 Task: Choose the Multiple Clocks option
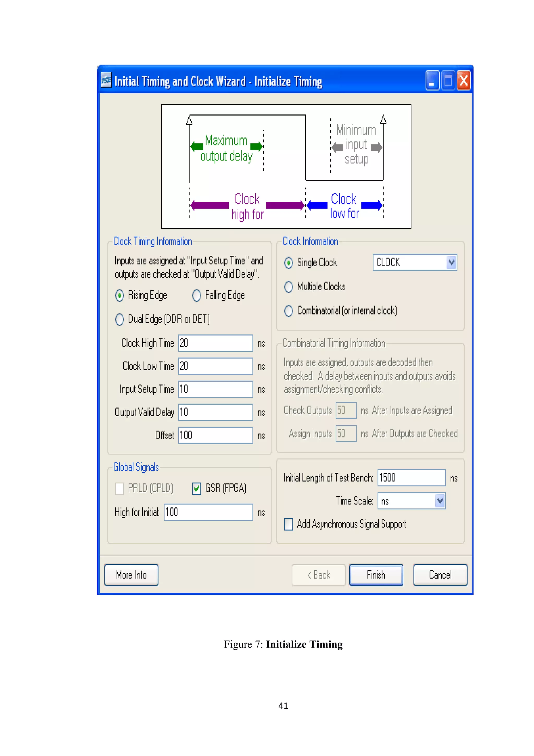tap(289, 287)
